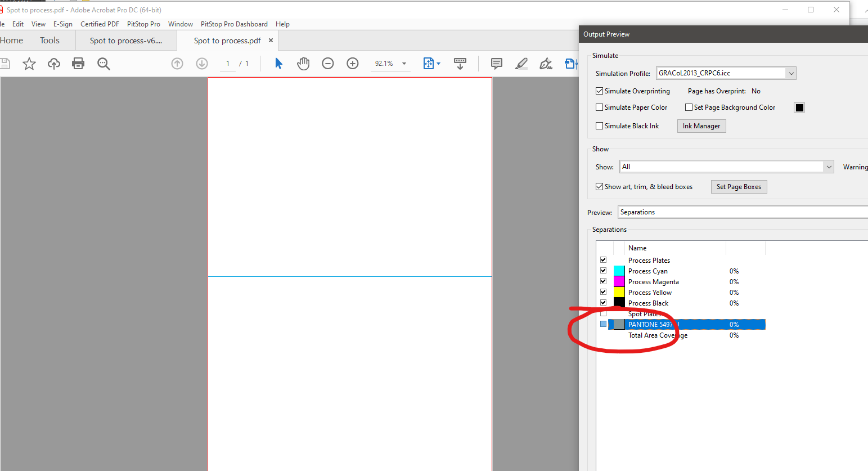Toggle PANTONE 5497 plate checkbox

(x=604, y=324)
